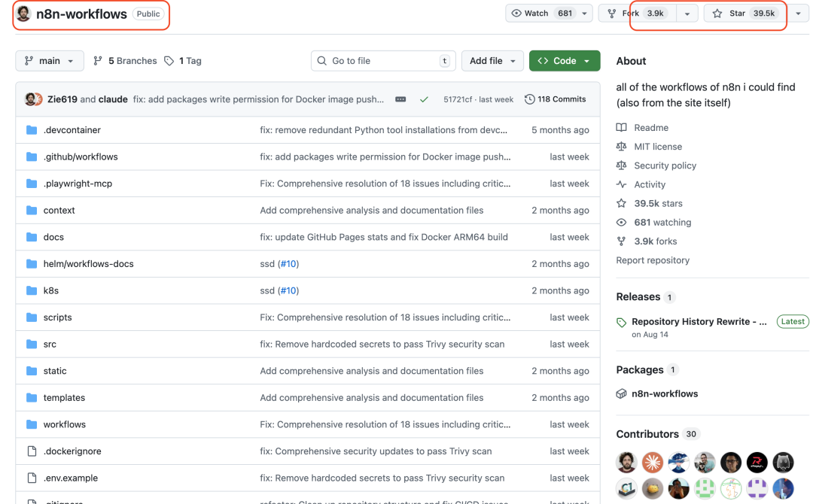Image resolution: width=813 pixels, height=504 pixels.
Task: Focus the Go to file search field
Action: click(x=383, y=61)
